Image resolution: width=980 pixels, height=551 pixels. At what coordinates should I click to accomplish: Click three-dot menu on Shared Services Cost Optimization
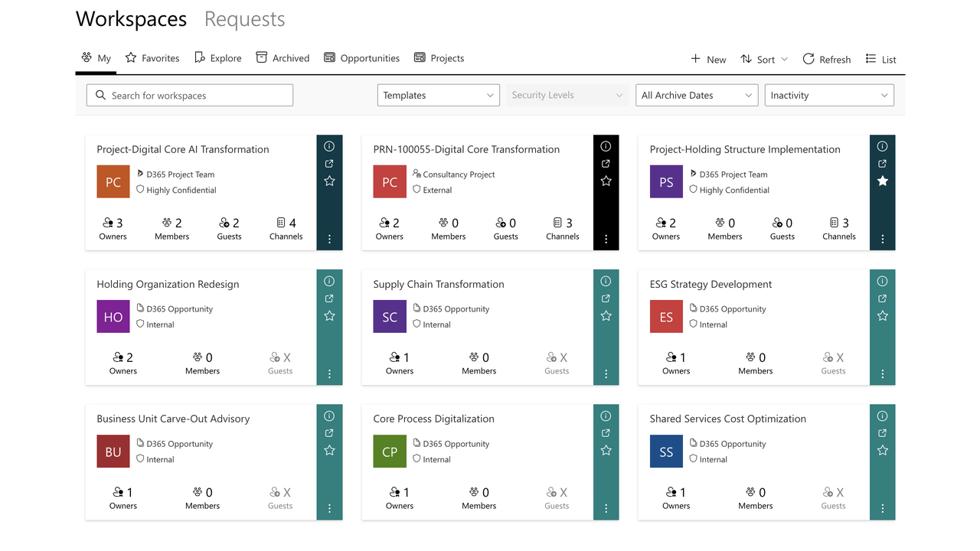(x=882, y=509)
